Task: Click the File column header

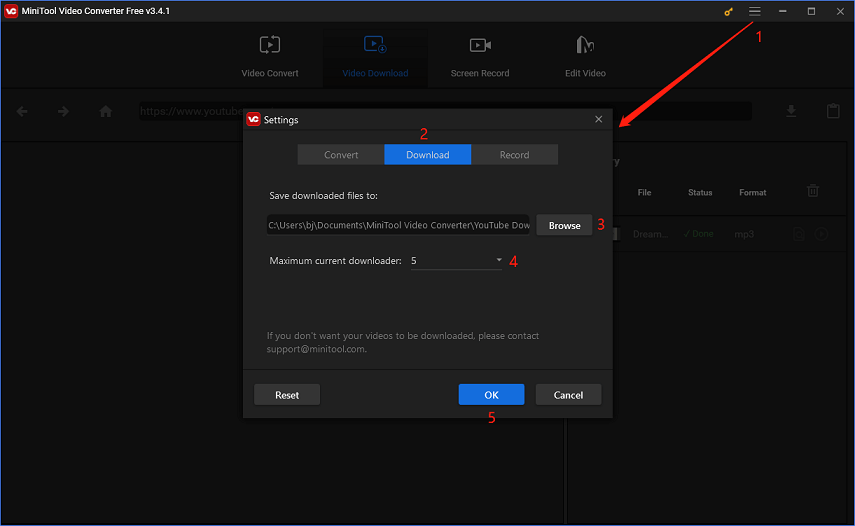Action: point(645,192)
